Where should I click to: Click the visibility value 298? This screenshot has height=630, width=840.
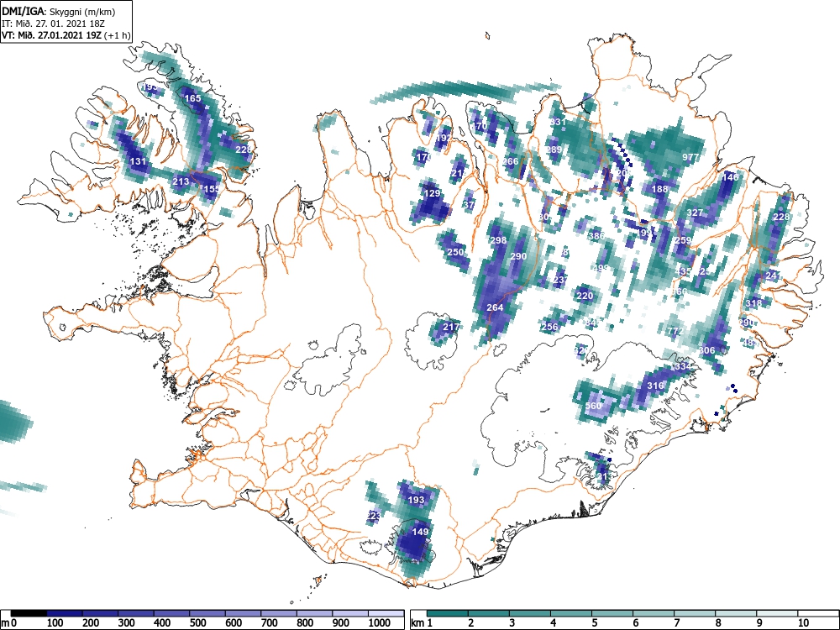[x=498, y=240]
